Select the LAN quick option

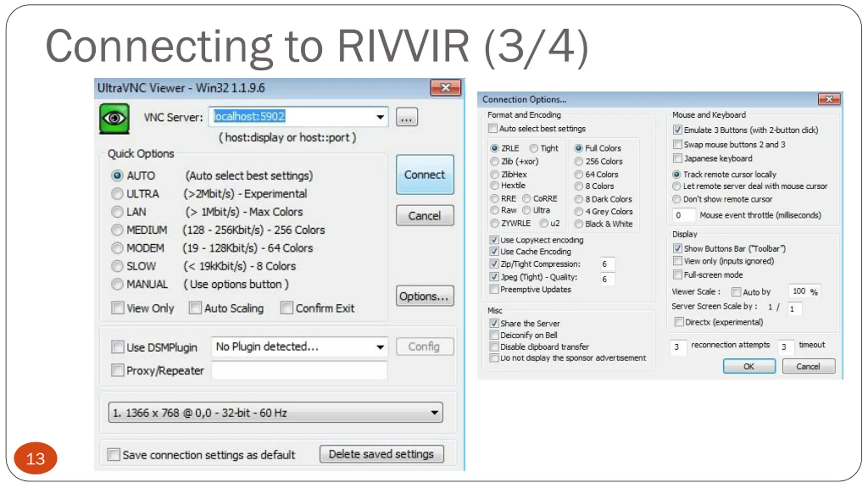(x=117, y=212)
